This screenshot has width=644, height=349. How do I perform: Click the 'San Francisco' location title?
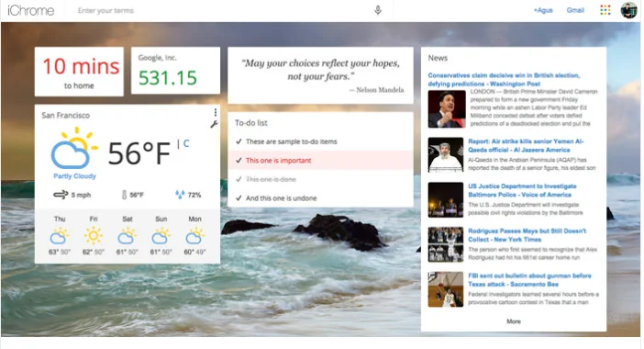66,116
